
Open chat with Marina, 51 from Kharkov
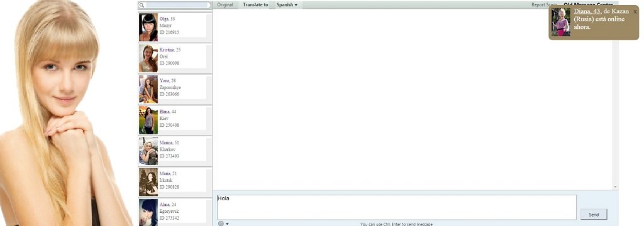pyautogui.click(x=175, y=151)
